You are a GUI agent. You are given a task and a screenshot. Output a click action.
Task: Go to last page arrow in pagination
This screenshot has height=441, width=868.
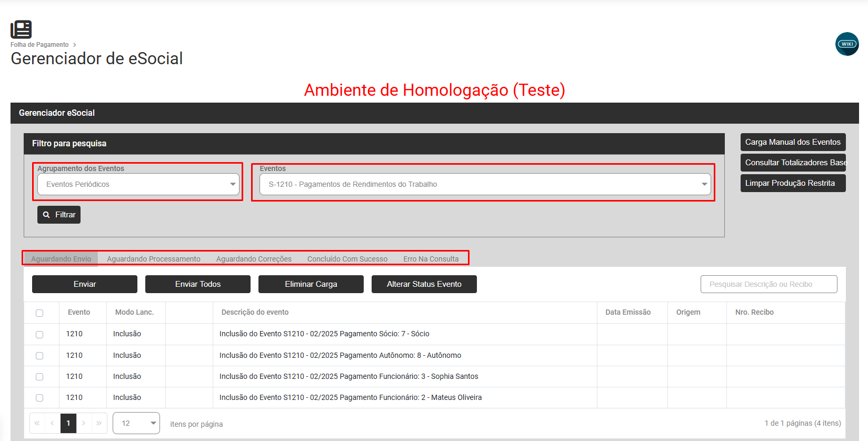click(99, 423)
